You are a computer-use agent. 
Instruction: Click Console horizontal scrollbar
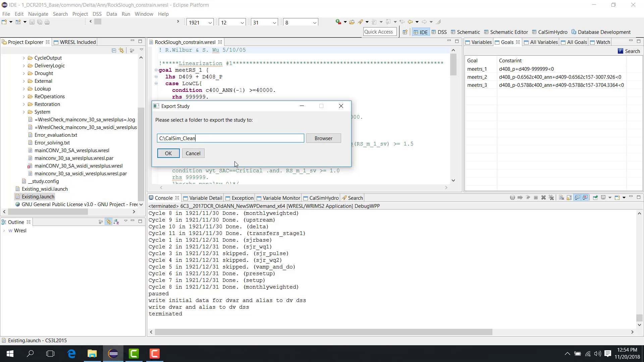pyautogui.click(x=323, y=332)
